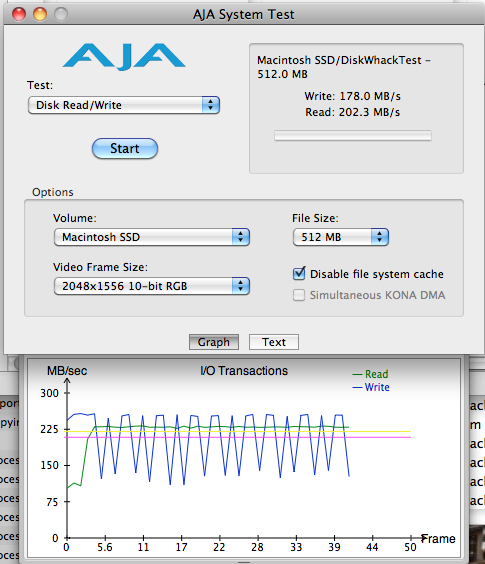Minimize the AJA System Test window
485x564 pixels.
[x=40, y=14]
